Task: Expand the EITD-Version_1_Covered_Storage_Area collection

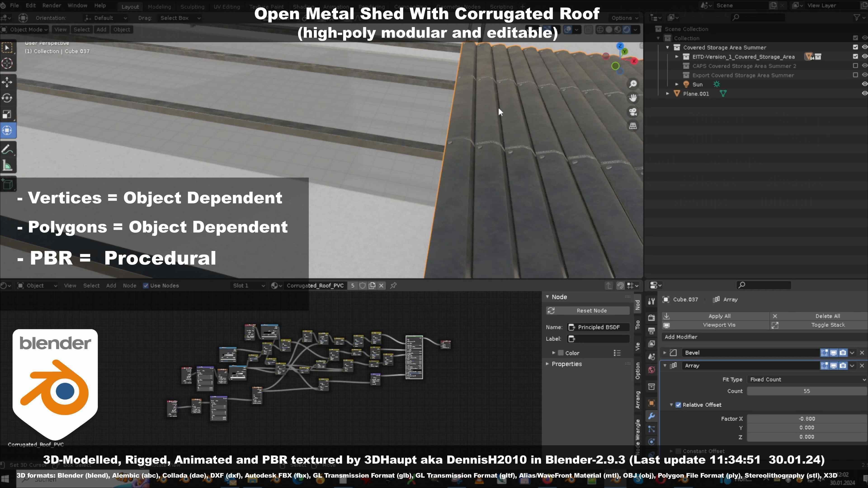Action: pyautogui.click(x=677, y=56)
